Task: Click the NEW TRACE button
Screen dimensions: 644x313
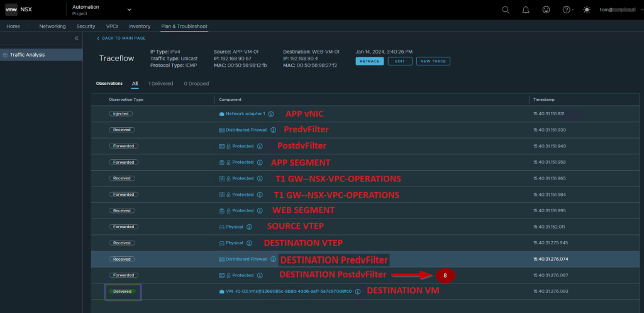Action: pyautogui.click(x=433, y=61)
